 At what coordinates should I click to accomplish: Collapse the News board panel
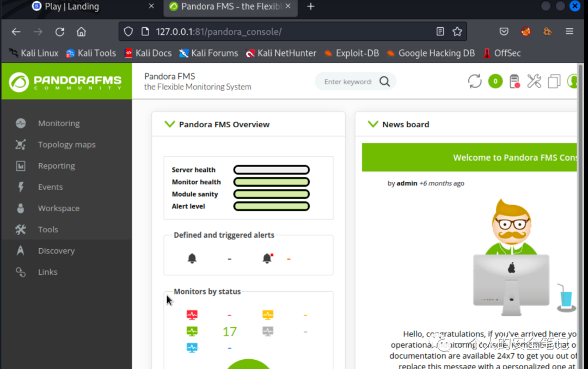[x=373, y=124]
